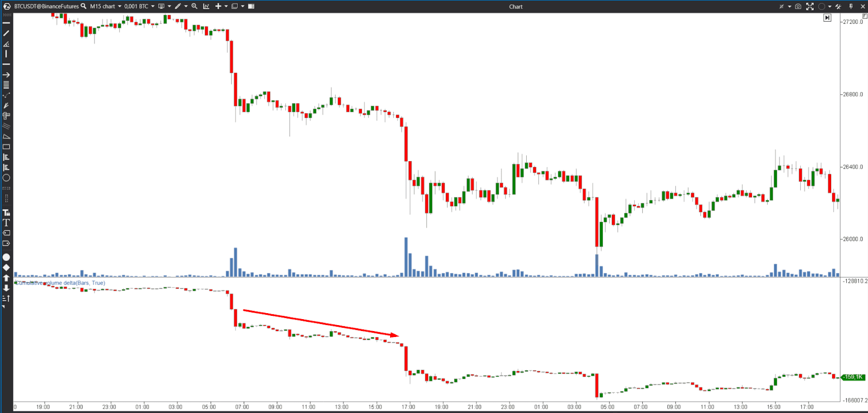
Task: Open the M15 chart timeframe dropdown
Action: (106, 6)
